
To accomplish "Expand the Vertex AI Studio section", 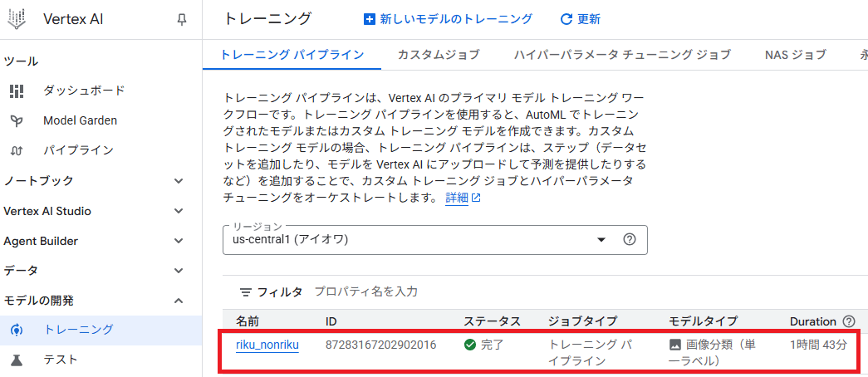I will click(179, 211).
